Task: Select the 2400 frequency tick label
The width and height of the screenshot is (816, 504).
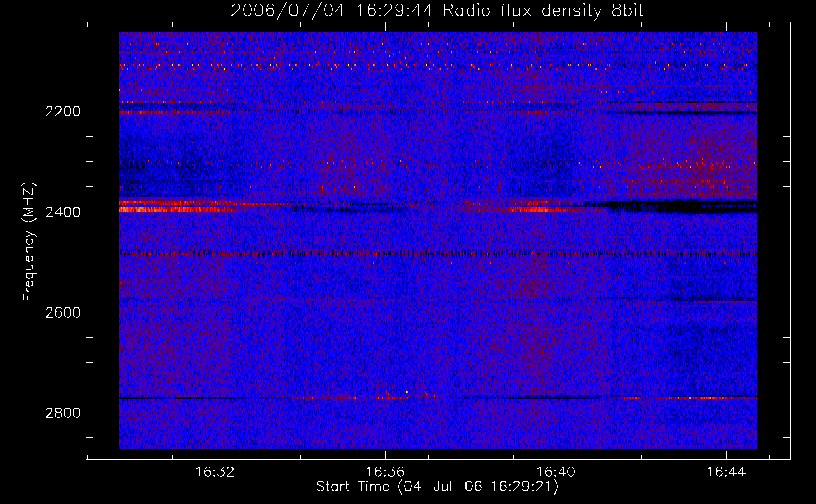Action: 63,212
